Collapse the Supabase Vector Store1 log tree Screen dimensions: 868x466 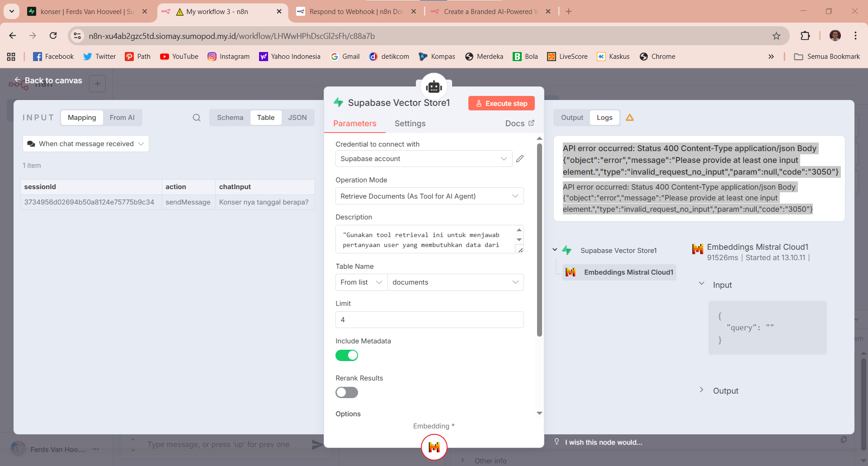point(555,250)
